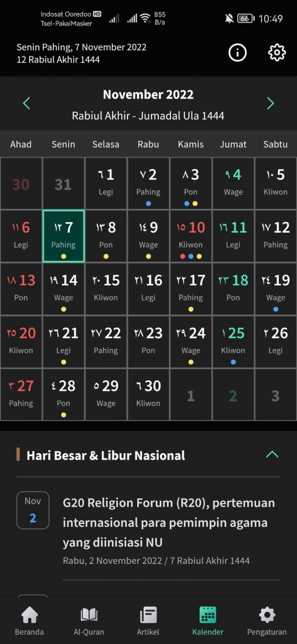Screen dimensions: 297x644
Task: Select November 10 Kliwon on the calendar
Action: coord(190,236)
